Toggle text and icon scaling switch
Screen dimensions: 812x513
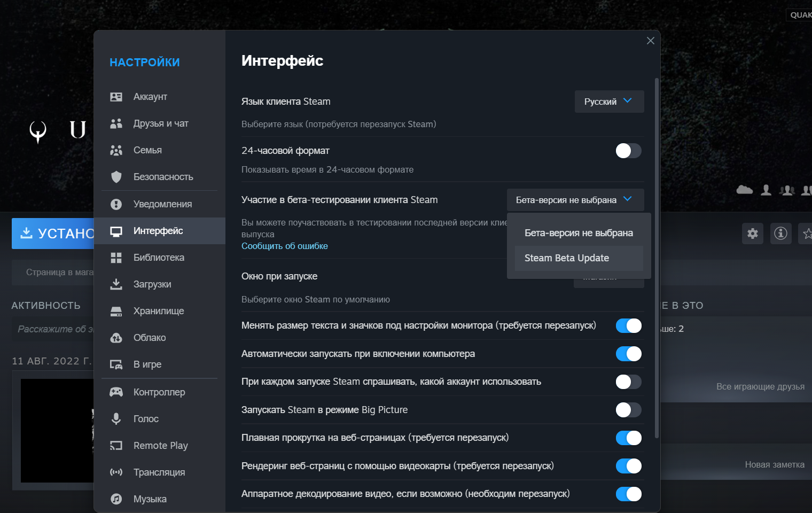pyautogui.click(x=628, y=325)
